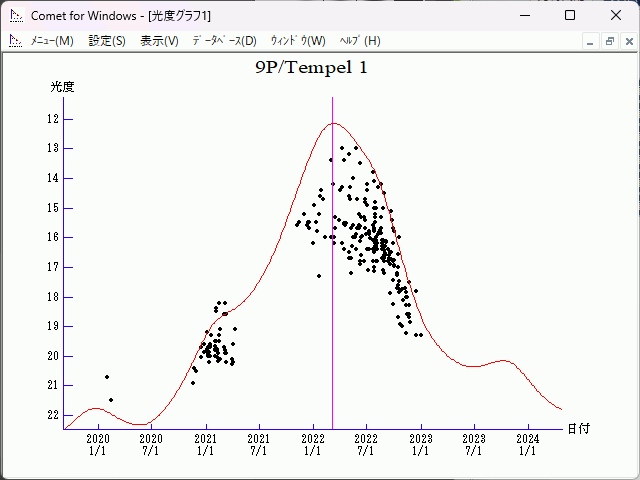Viewport: 640px width, 480px height.
Task: Click the 光度 axis label
Action: (62, 87)
